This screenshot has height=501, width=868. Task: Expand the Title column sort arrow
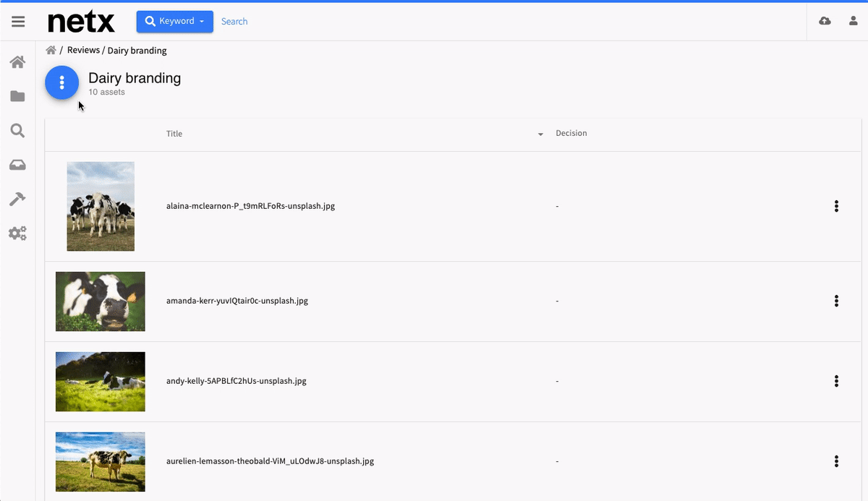(x=540, y=134)
